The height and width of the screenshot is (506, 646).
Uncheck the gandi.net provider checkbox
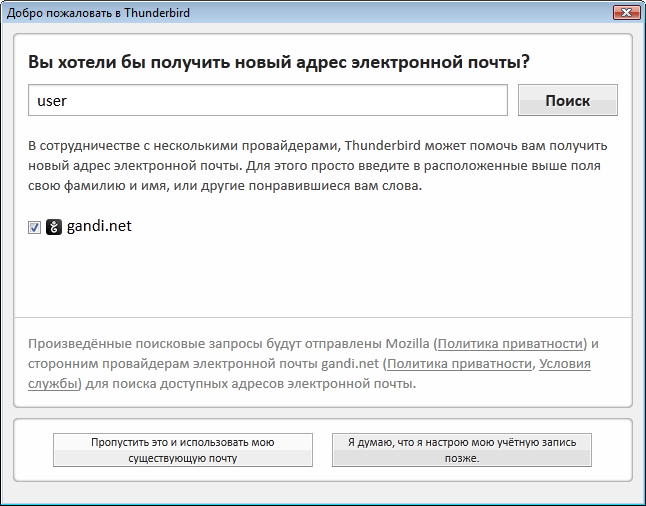34,227
